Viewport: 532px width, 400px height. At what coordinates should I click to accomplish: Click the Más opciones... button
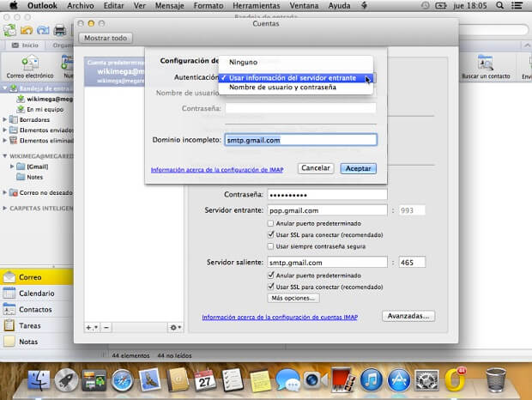pyautogui.click(x=293, y=298)
